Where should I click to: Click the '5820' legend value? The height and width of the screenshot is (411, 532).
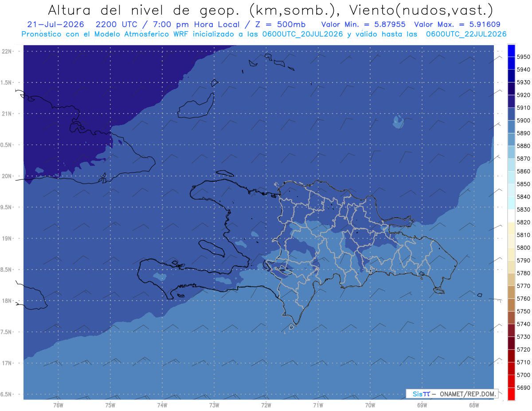[523, 222]
